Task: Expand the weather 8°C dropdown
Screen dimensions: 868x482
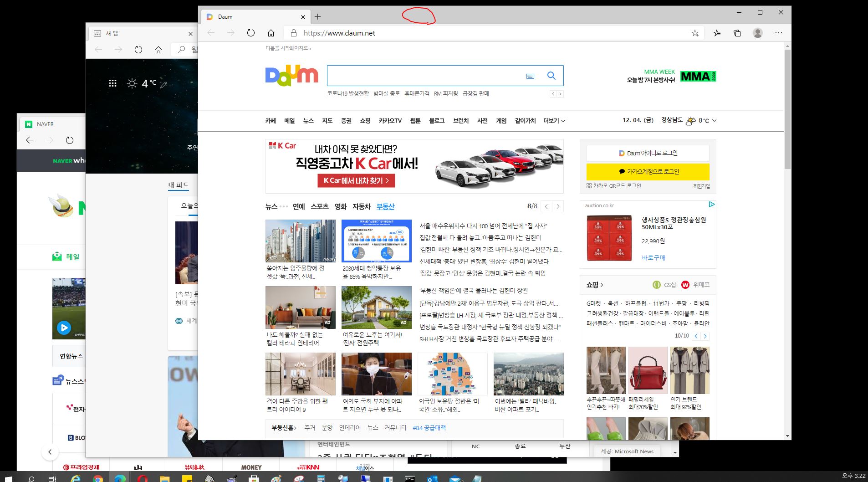Action: pyautogui.click(x=714, y=121)
